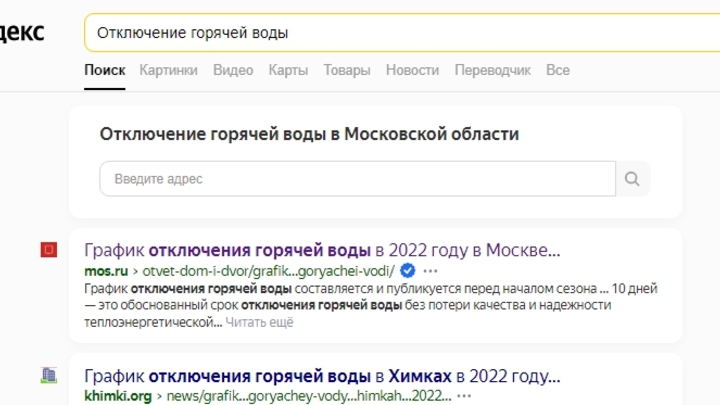Focus the main search query field
Screen dimensions: 720x405
click(402, 33)
